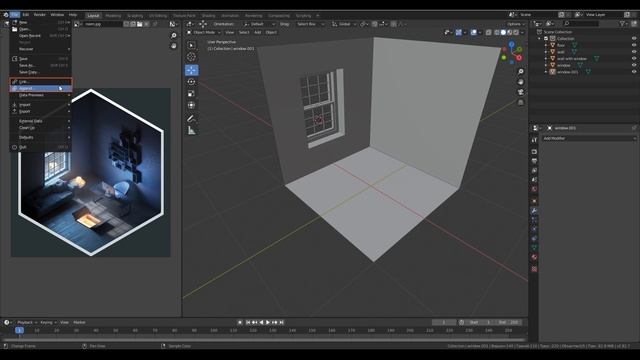
Task: Open the Object Mode dropdown
Action: 204,32
